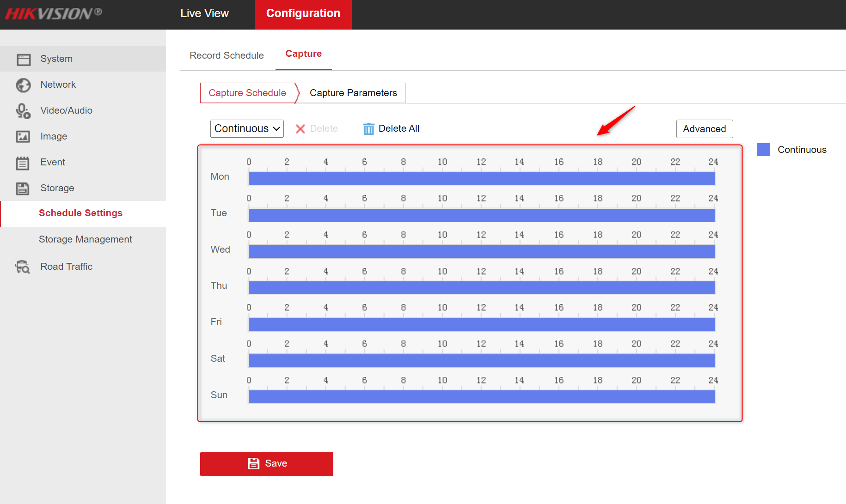Select the System sidebar icon
846x504 pixels.
tap(23, 59)
